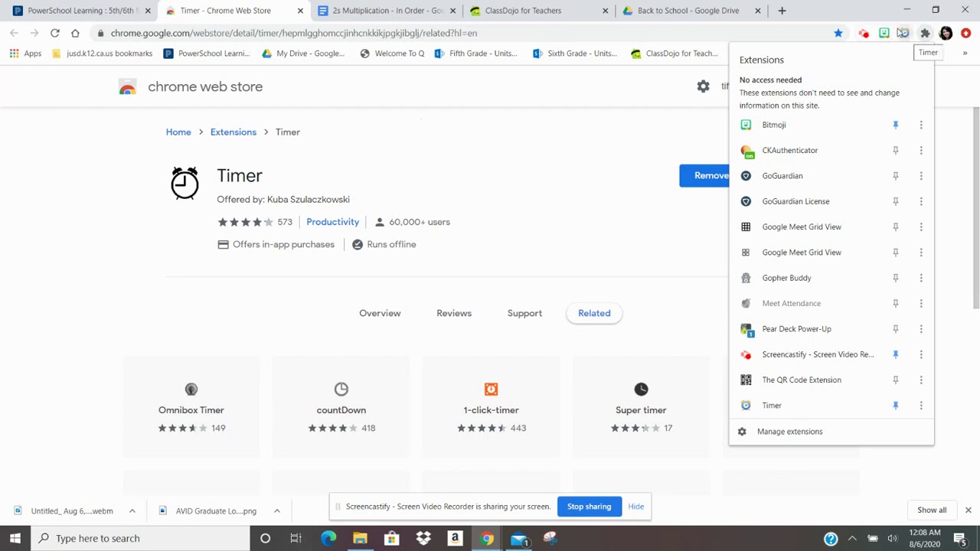Open more options for Meet Attendance
The height and width of the screenshot is (551, 980).
[921, 304]
